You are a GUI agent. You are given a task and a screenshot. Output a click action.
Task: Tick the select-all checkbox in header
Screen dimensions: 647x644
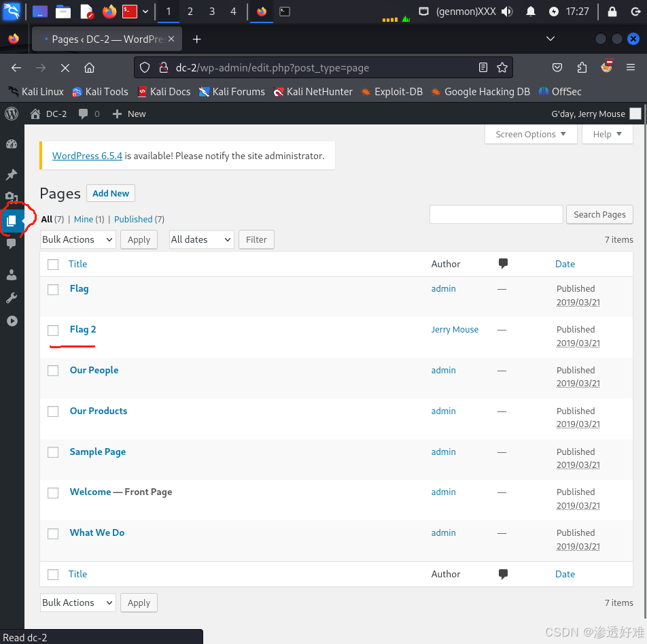coord(53,265)
